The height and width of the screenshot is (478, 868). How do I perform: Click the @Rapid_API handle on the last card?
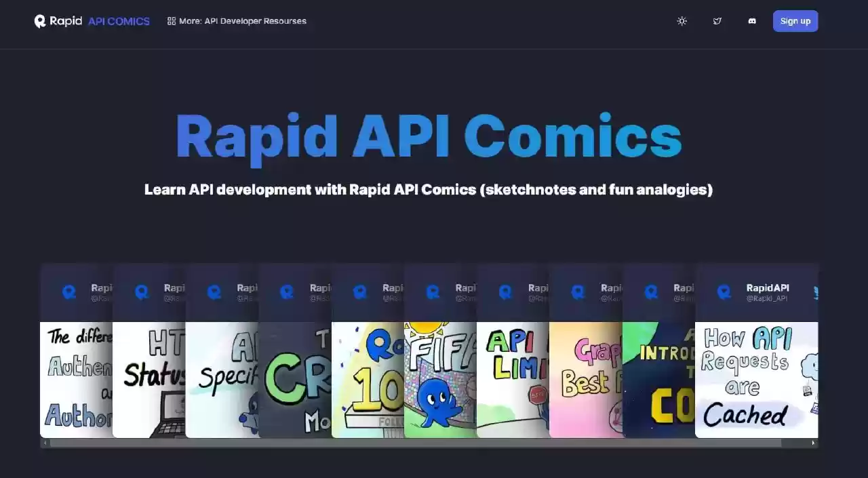click(x=766, y=298)
